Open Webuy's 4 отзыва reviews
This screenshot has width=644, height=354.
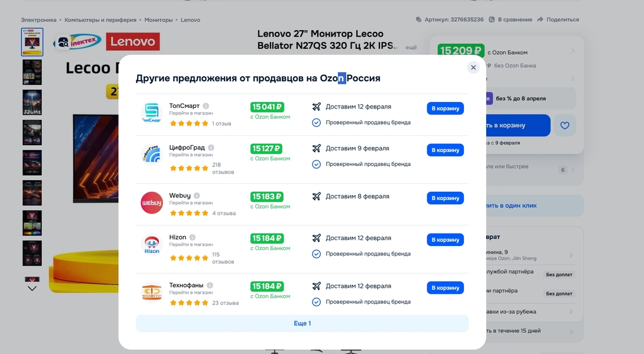coord(224,214)
